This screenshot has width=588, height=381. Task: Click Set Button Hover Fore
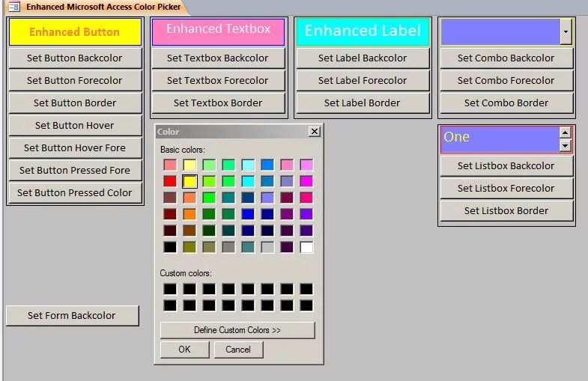(x=75, y=148)
